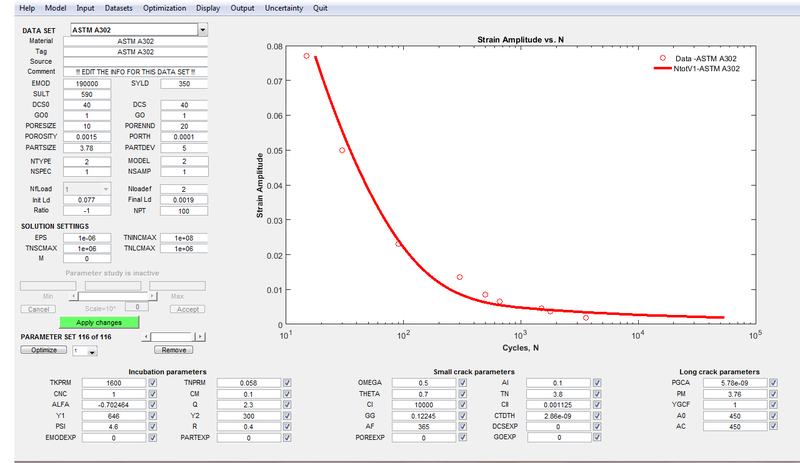
Task: Open the Help menu
Action: [27, 8]
